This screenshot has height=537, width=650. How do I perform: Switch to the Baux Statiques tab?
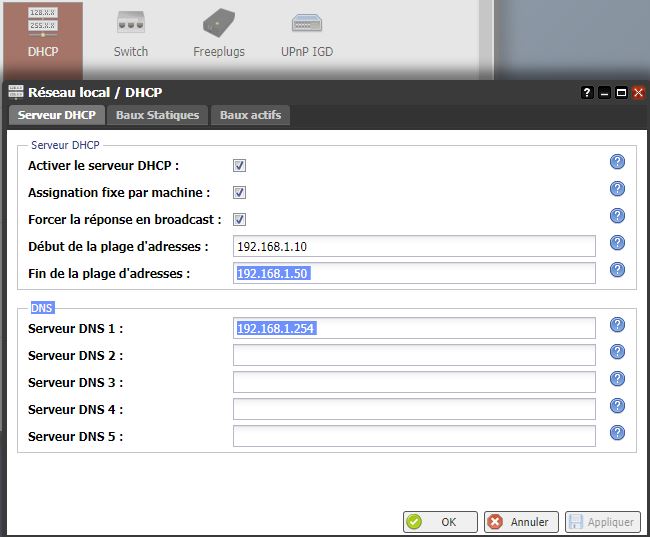(x=158, y=115)
